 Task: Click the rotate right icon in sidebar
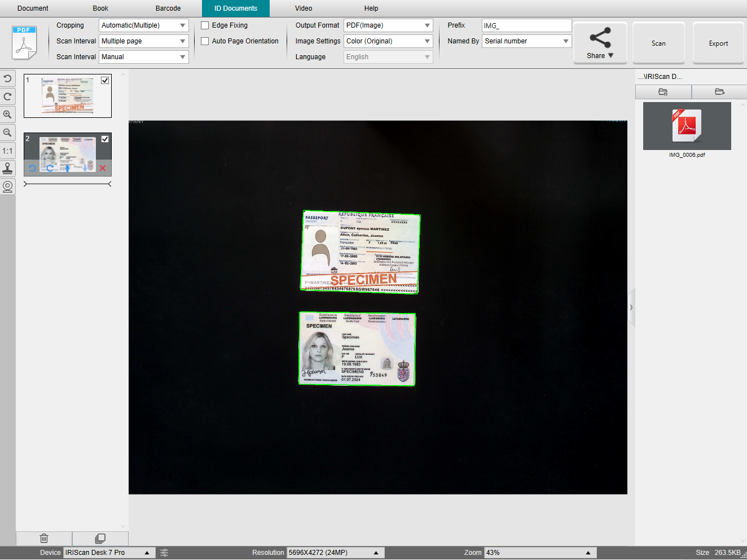[x=7, y=96]
